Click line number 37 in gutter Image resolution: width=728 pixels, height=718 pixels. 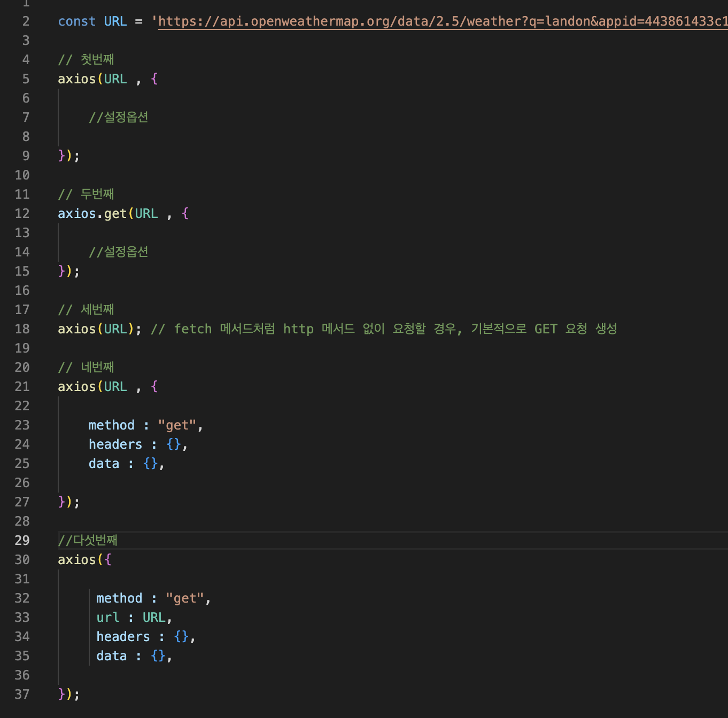[22, 694]
